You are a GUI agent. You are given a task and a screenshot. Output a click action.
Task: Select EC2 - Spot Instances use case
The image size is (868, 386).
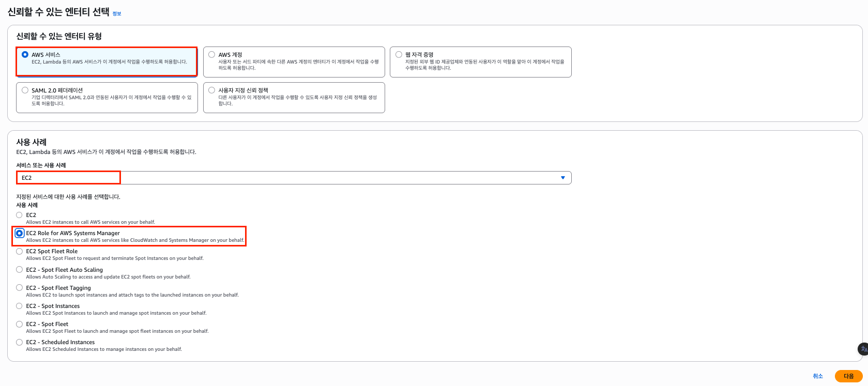20,306
